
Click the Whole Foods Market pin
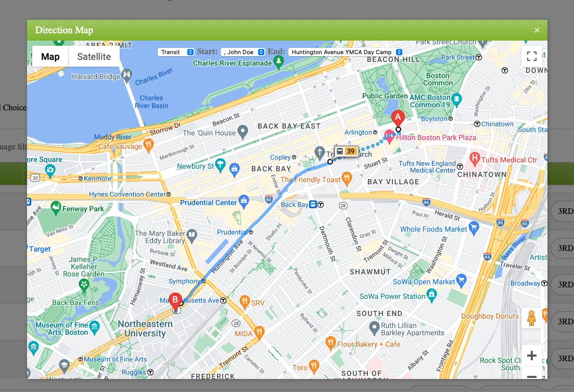[x=474, y=228]
